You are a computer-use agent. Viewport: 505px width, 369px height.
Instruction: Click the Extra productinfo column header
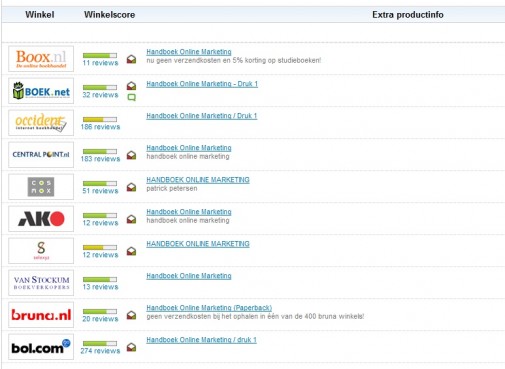[408, 15]
